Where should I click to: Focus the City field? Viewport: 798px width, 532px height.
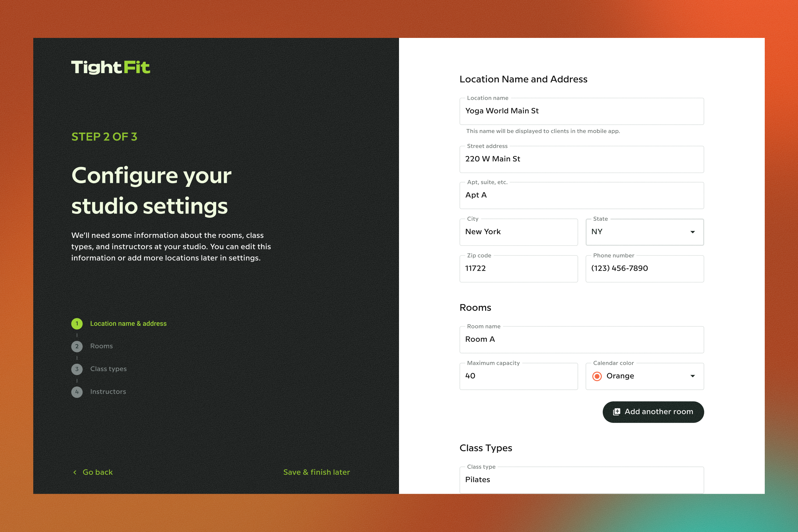point(518,232)
